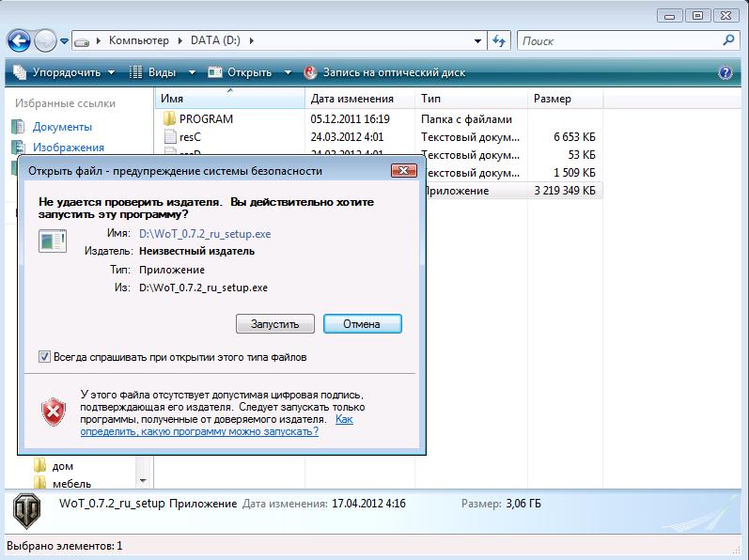Minimize the Explorer window

point(670,16)
